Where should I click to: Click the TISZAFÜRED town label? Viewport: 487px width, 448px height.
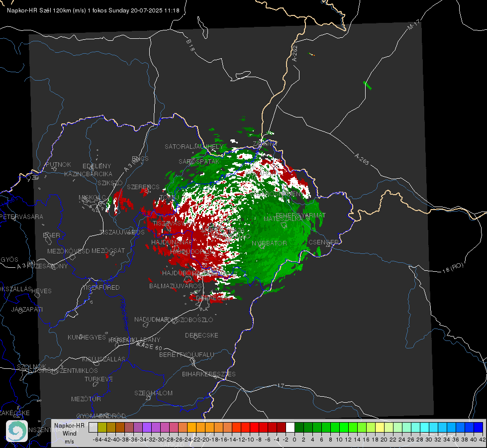101,288
